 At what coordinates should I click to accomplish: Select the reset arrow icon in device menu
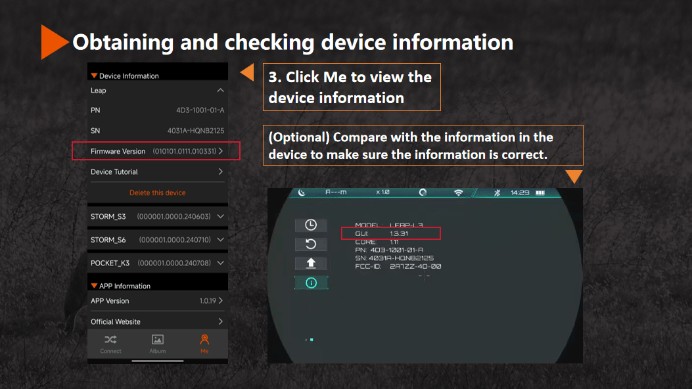pyautogui.click(x=311, y=244)
